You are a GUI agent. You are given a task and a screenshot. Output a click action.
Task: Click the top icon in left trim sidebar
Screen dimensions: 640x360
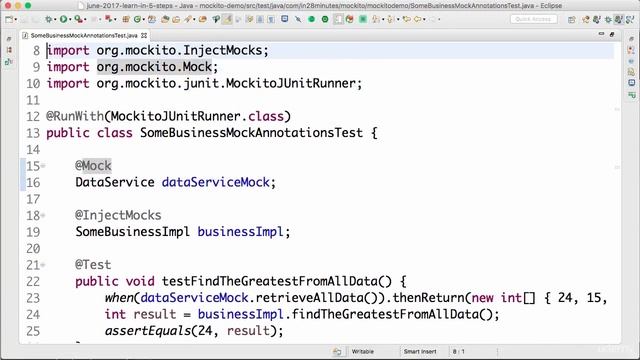pos(9,39)
